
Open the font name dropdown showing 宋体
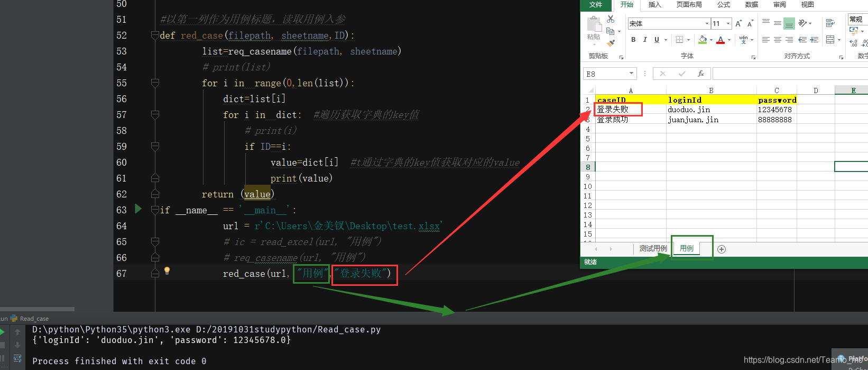707,23
